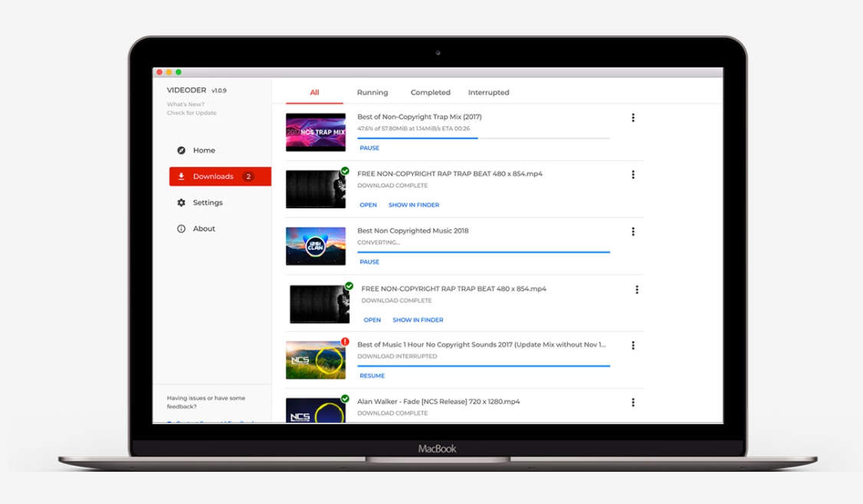Open the What's New? link

coord(185,104)
